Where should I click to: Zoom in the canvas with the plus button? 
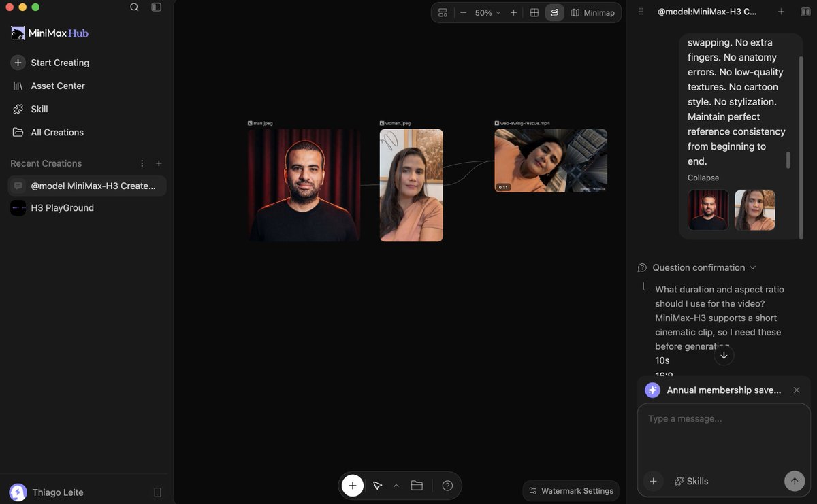click(513, 13)
